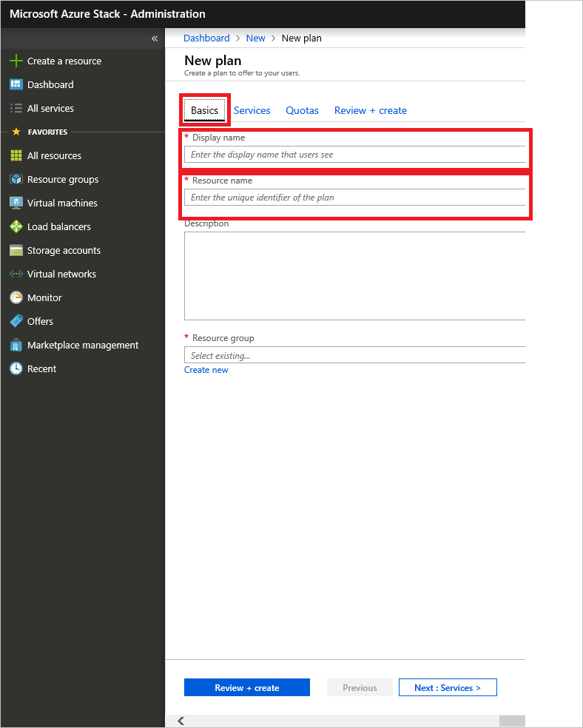Viewport: 583px width, 728px height.
Task: Navigate to Dashboard breadcrumb link
Action: click(206, 38)
